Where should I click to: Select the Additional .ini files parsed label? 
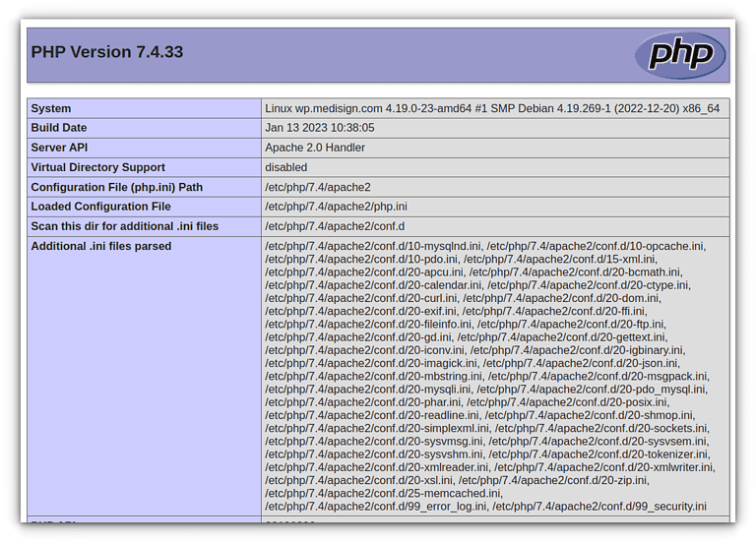(x=100, y=246)
